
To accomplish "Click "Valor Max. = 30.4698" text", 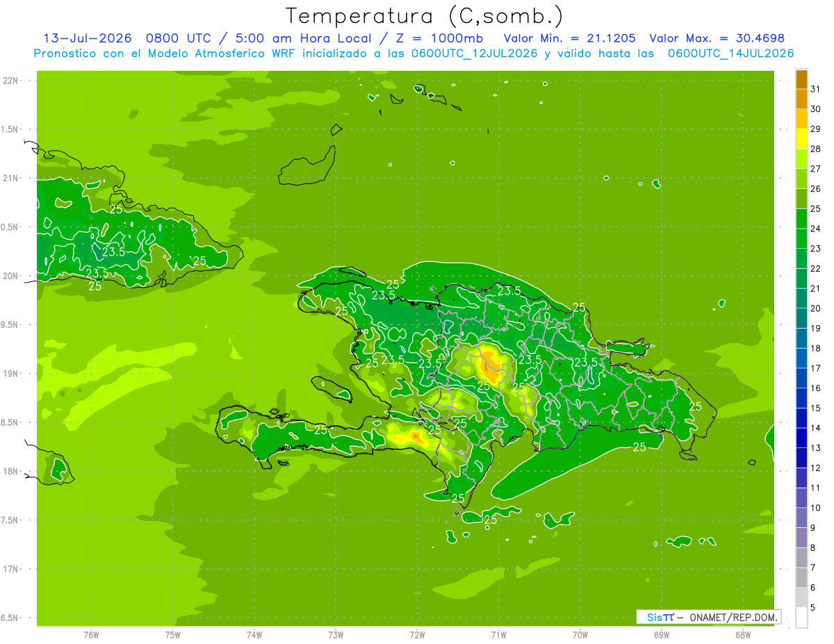I will tap(716, 38).
